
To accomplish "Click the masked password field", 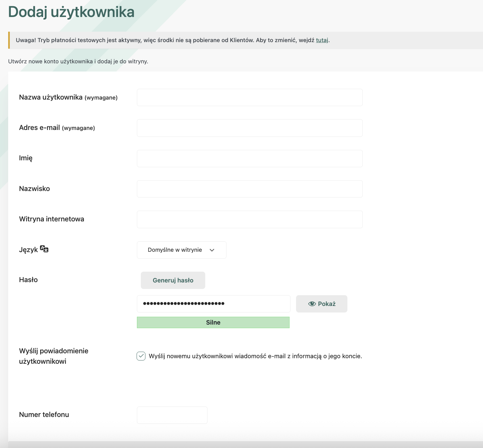I will (213, 304).
